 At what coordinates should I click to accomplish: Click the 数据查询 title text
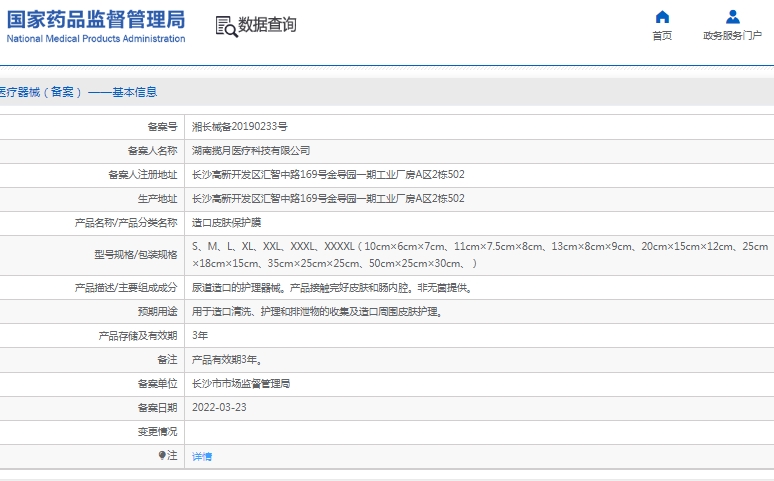click(267, 25)
